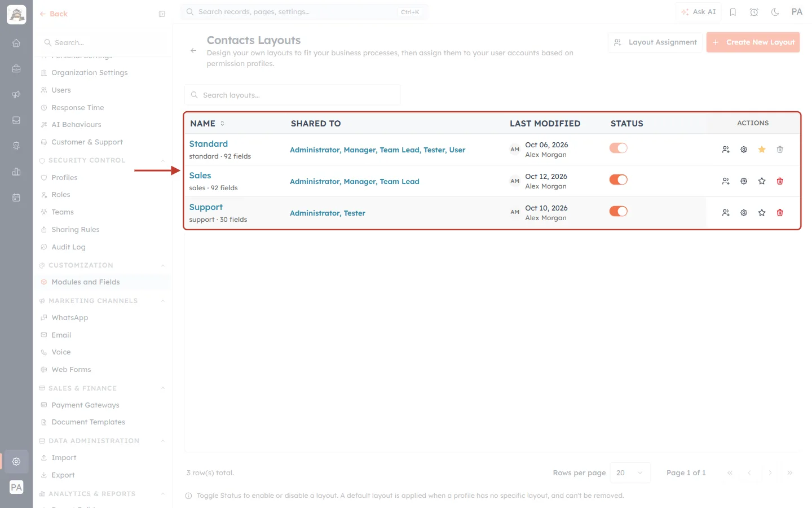Open the megaphone marketing icon in left rail
The image size is (812, 508).
click(x=16, y=94)
